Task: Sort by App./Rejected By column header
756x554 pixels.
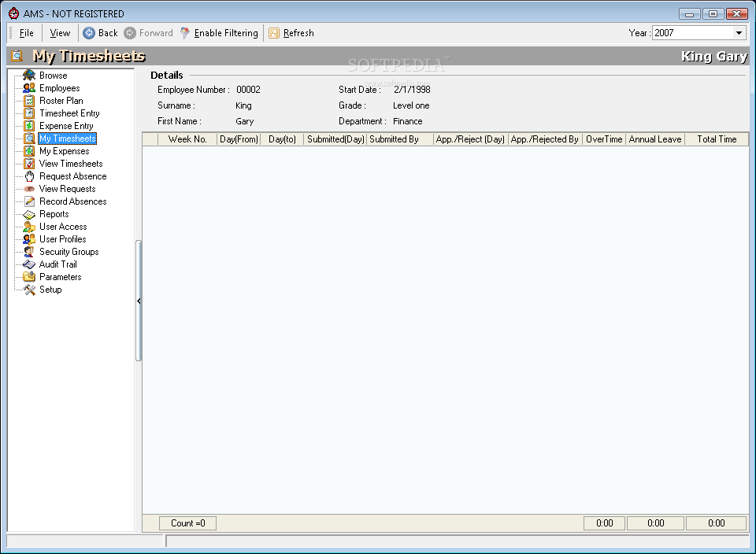Action: (x=545, y=139)
